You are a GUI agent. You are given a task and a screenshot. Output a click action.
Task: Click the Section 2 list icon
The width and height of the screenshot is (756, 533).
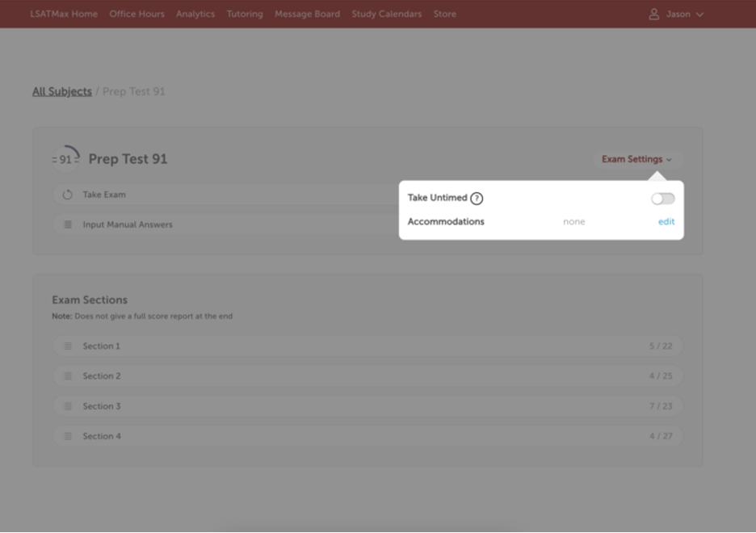(68, 376)
